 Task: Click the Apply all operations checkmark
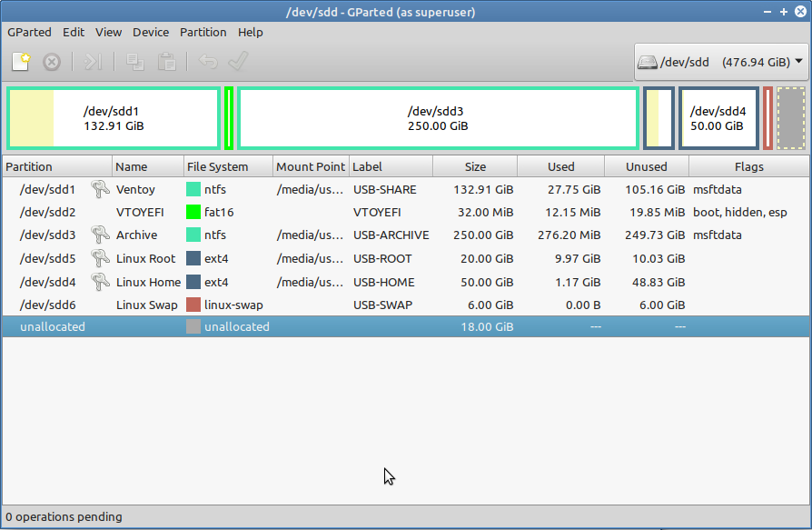[x=238, y=62]
